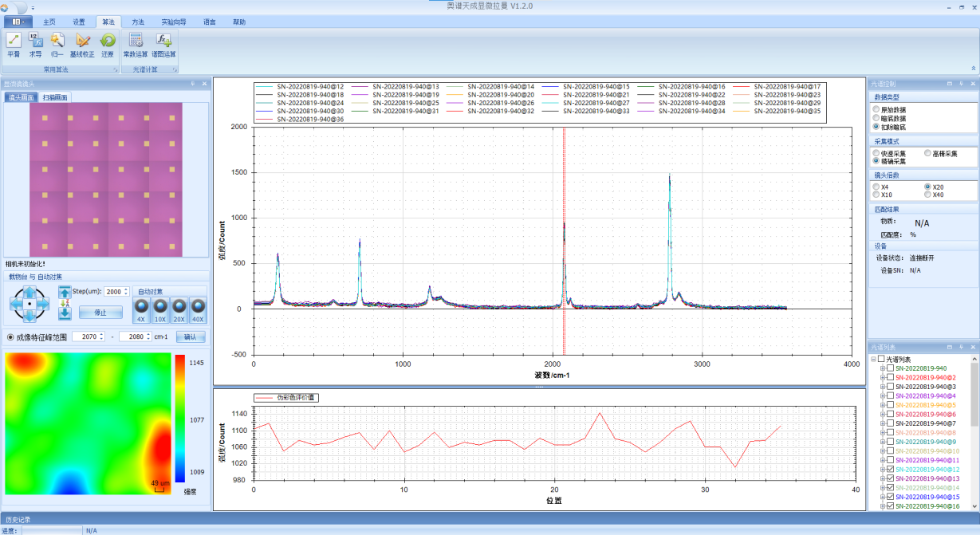Open 常数运算 constant calculation

click(136, 45)
